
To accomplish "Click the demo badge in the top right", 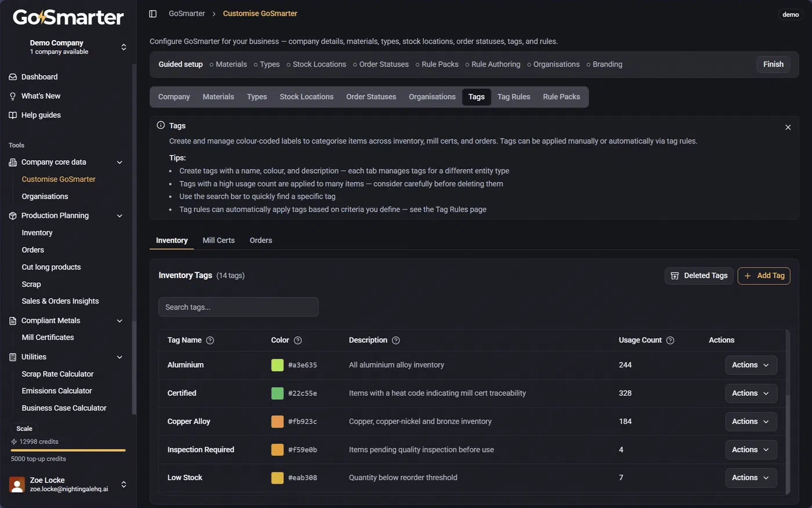I will pyautogui.click(x=791, y=15).
